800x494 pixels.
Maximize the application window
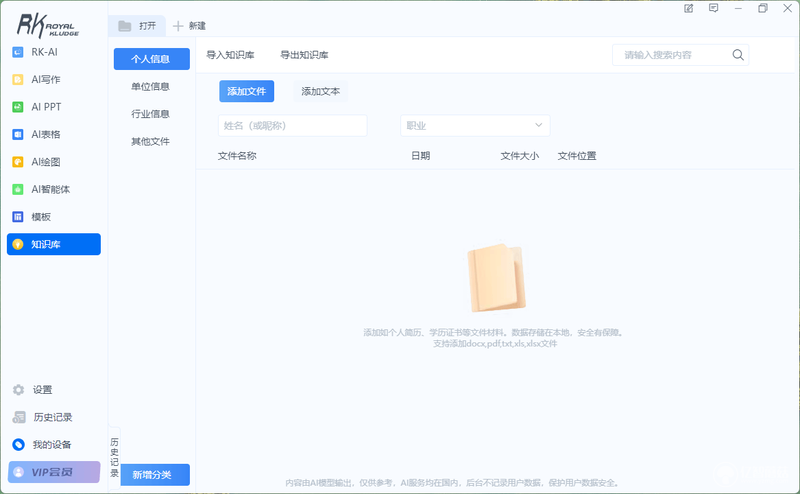[x=763, y=8]
